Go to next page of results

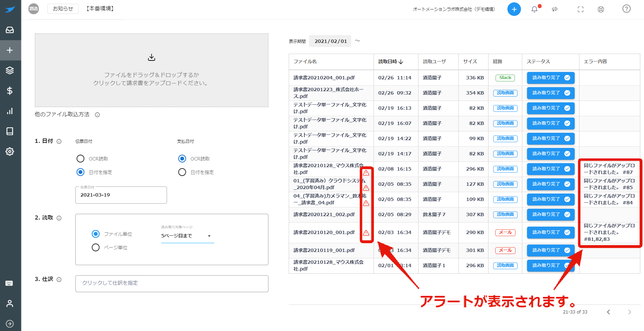[629, 312]
